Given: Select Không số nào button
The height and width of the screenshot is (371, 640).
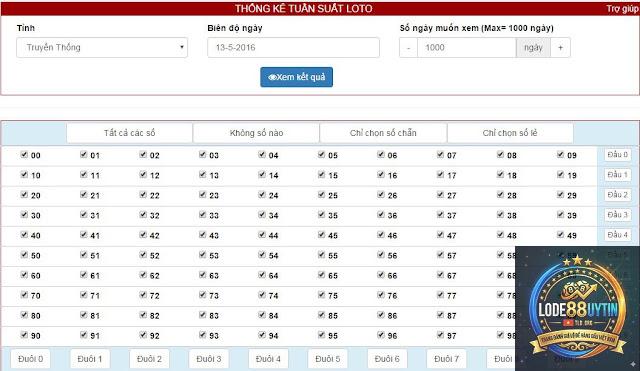Looking at the screenshot, I should click(256, 133).
